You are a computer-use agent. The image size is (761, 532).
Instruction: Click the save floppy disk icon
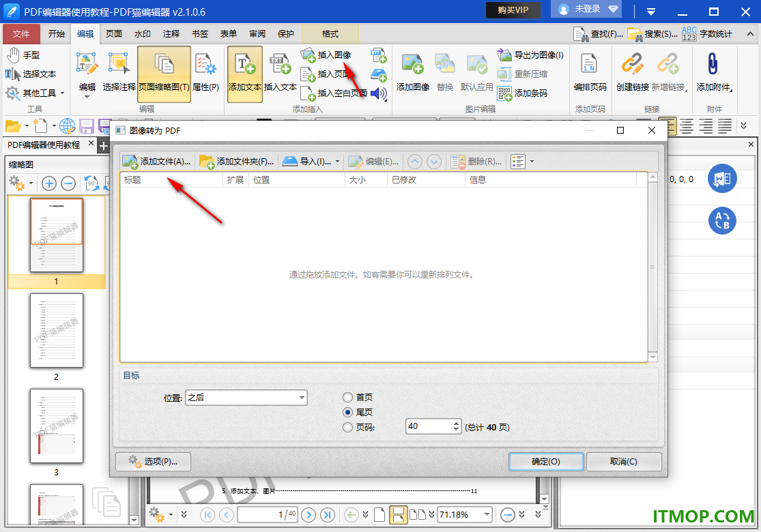click(x=87, y=127)
